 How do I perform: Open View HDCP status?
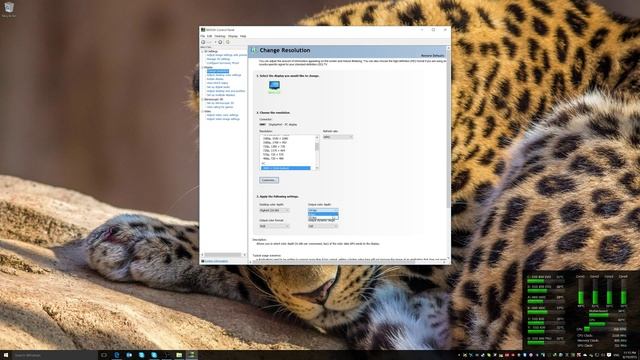click(x=217, y=83)
